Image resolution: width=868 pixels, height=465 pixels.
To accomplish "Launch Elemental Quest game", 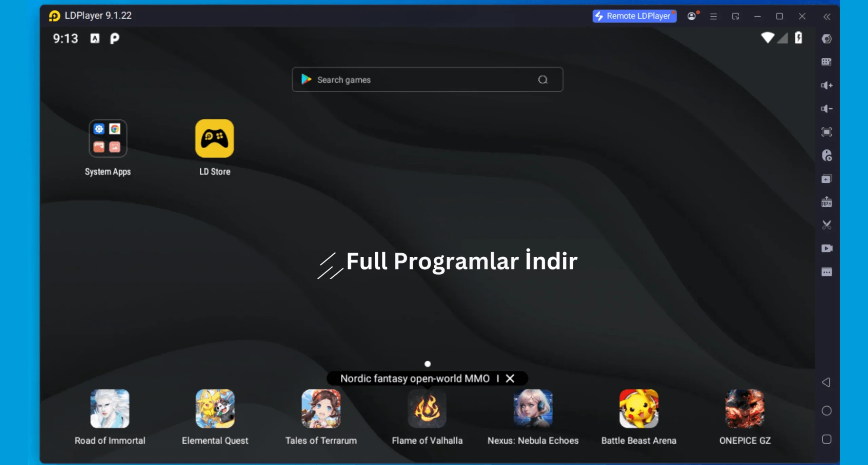I will pyautogui.click(x=215, y=408).
